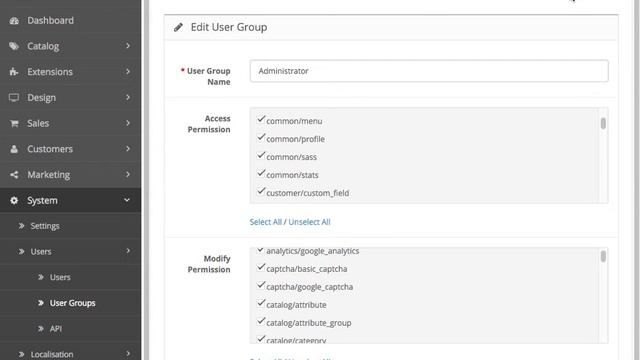640x360 pixels.
Task: Click Select All for Access Permission
Action: click(266, 222)
